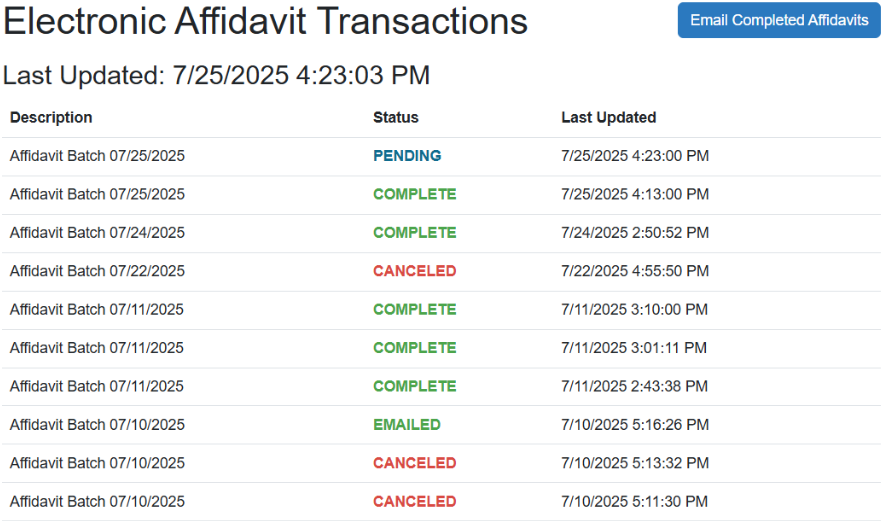The image size is (884, 524).
Task: Open the batch updated 7/11/2025 3:01:11 PM
Action: (441, 348)
